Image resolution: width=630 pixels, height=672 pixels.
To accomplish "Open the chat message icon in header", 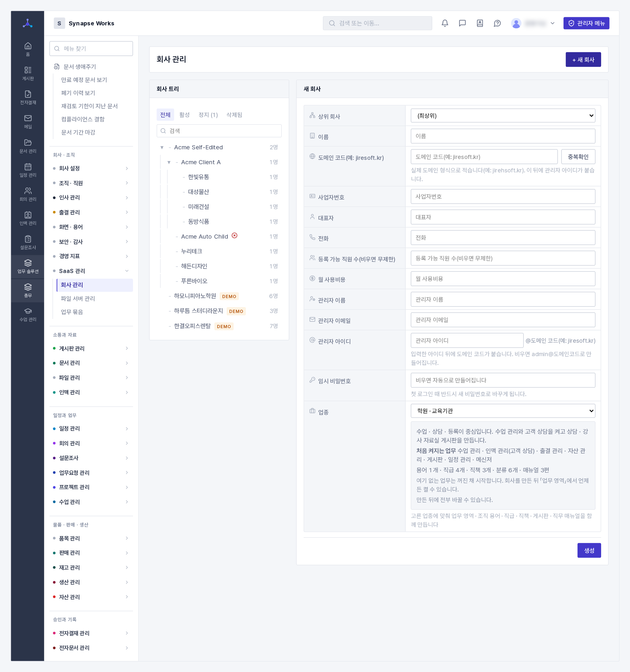I will coord(462,23).
